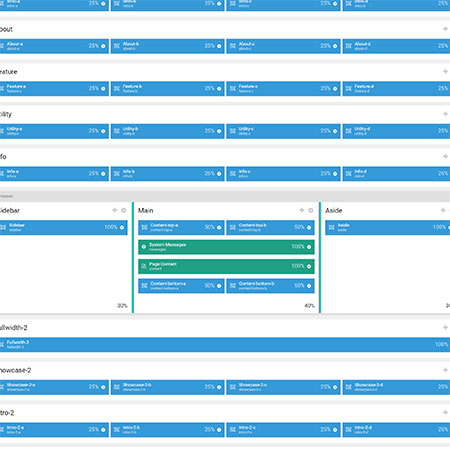
Task: Click the Content-top-a 50% value
Action: pyautogui.click(x=209, y=227)
